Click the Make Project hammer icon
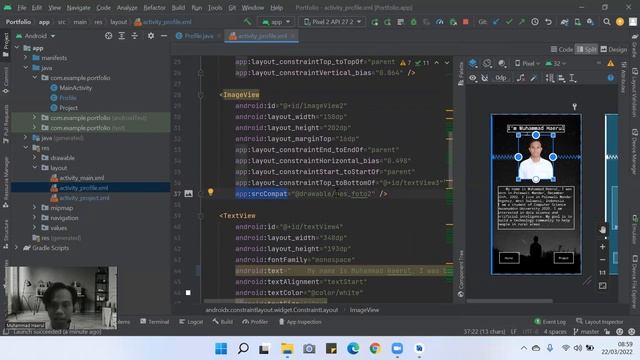The width and height of the screenshot is (640, 360). tap(247, 22)
